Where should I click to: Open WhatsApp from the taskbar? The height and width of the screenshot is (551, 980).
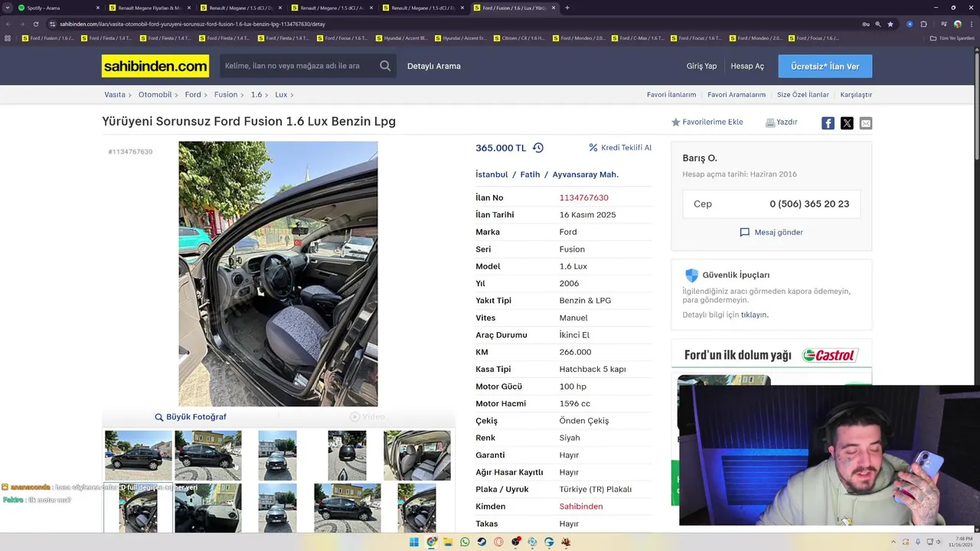coord(465,542)
